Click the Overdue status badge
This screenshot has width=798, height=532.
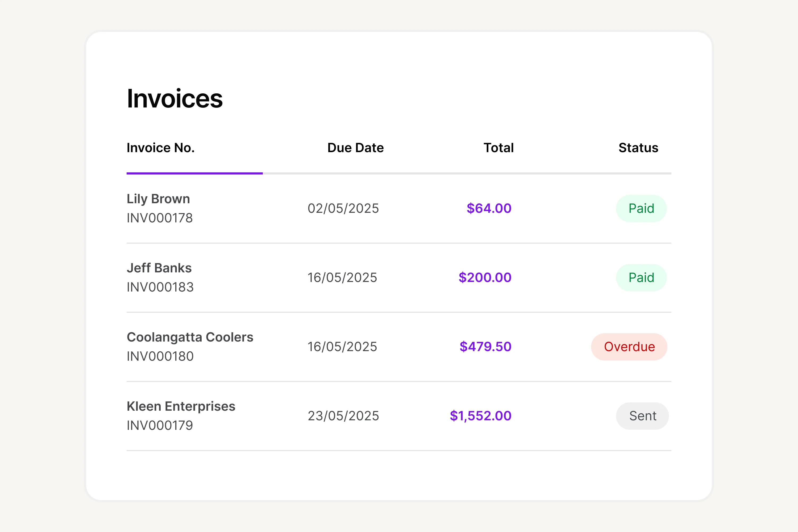(629, 347)
